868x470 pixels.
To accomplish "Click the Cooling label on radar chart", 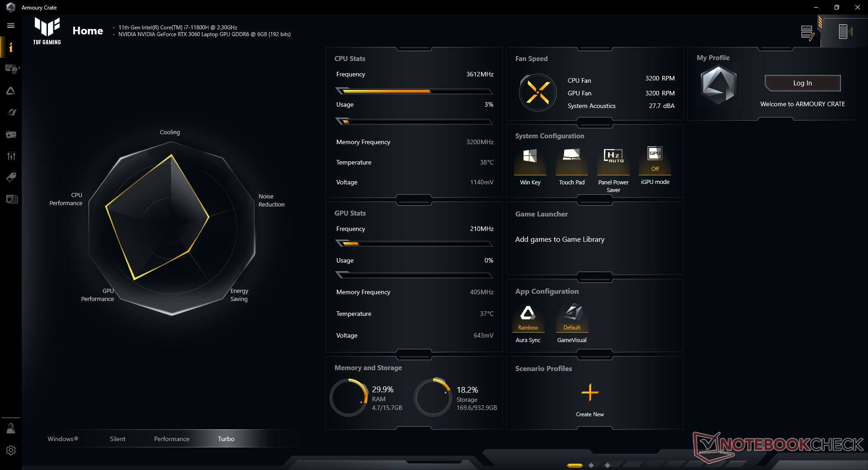I will pos(170,132).
